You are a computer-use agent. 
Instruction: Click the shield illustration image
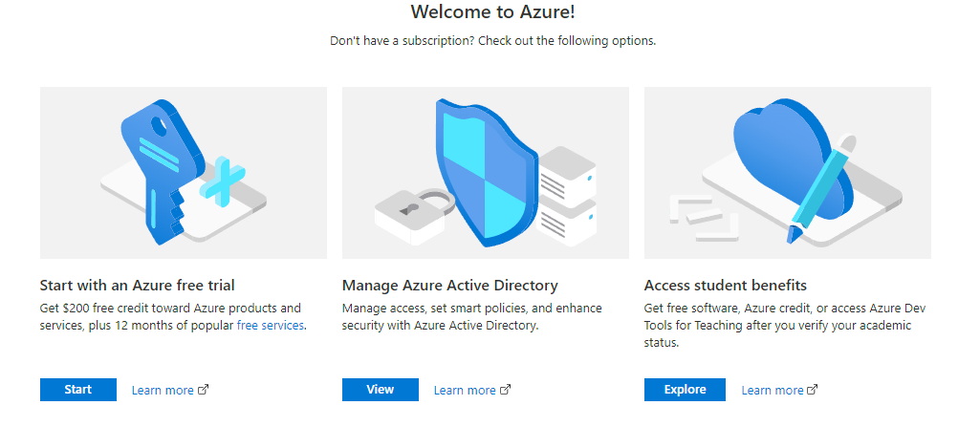click(x=486, y=172)
